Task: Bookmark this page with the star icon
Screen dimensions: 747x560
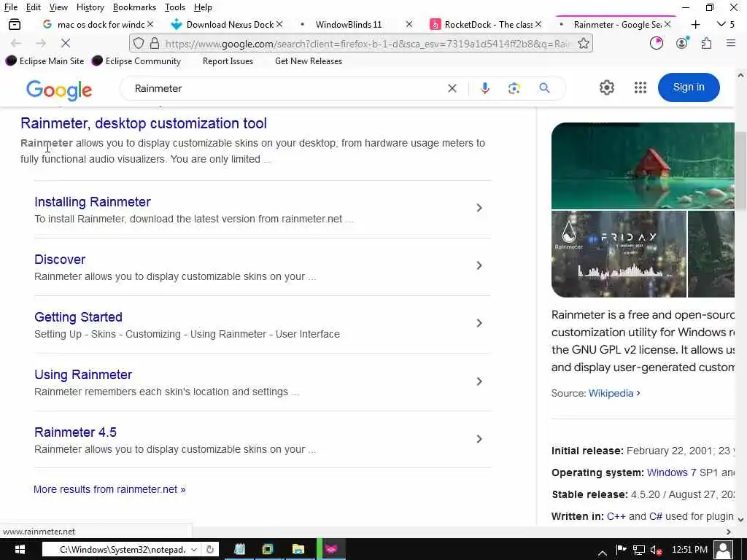Action: point(583,43)
